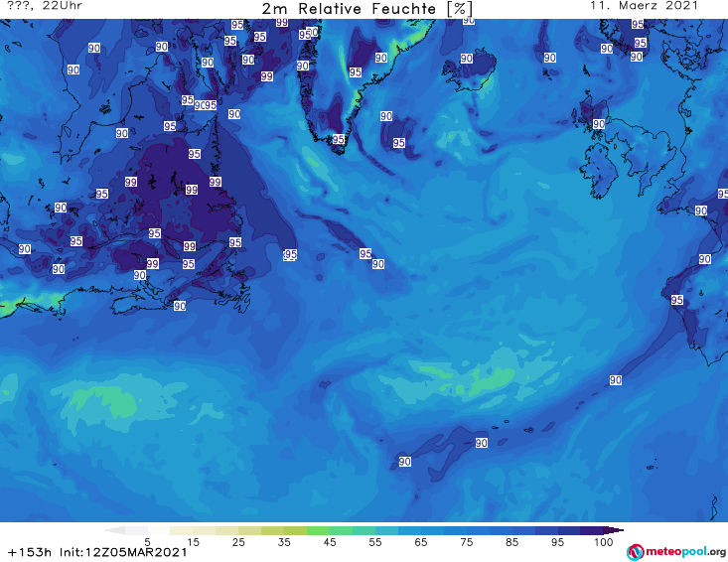Click the '85' value on the color scale

(x=512, y=541)
